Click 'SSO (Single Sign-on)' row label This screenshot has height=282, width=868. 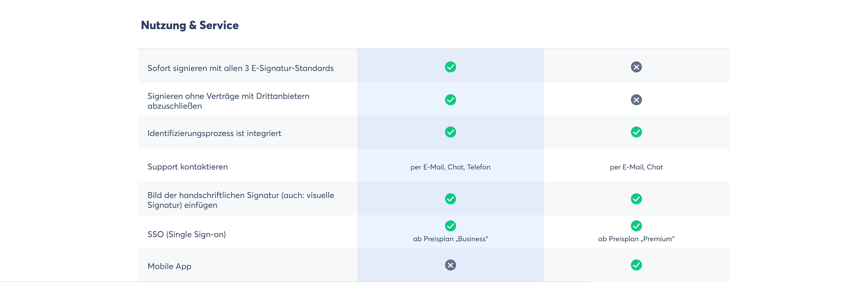[x=187, y=234]
